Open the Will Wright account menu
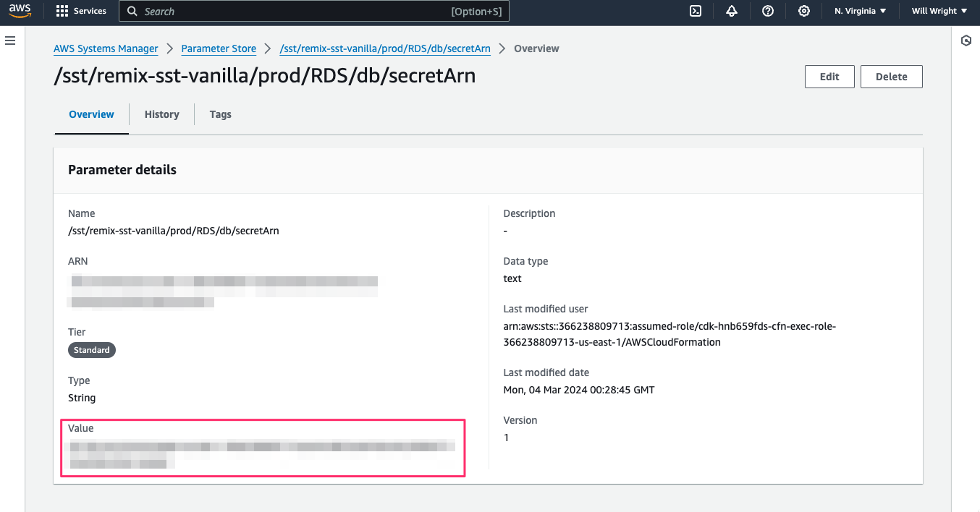The image size is (980, 512). pyautogui.click(x=937, y=11)
